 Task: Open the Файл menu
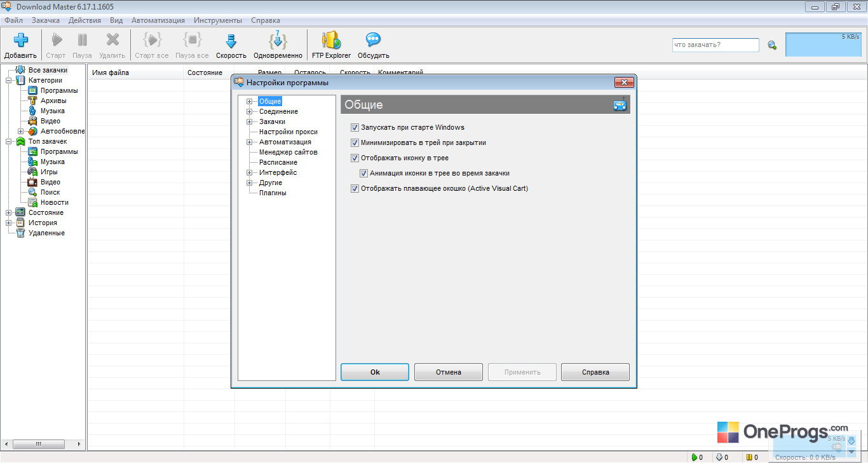[13, 20]
